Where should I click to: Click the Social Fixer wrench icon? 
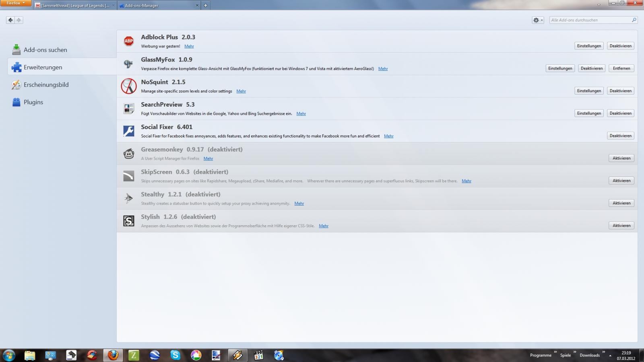click(129, 131)
